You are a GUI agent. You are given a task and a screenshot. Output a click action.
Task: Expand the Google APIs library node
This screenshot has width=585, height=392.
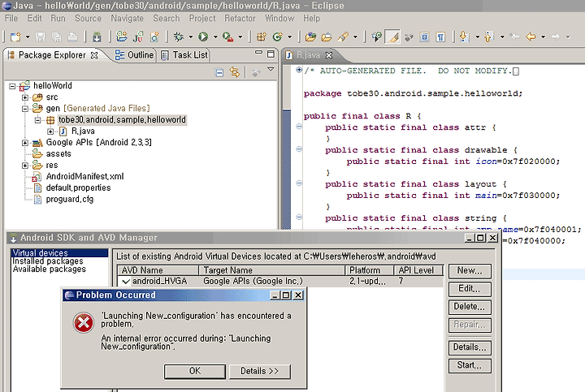25,143
